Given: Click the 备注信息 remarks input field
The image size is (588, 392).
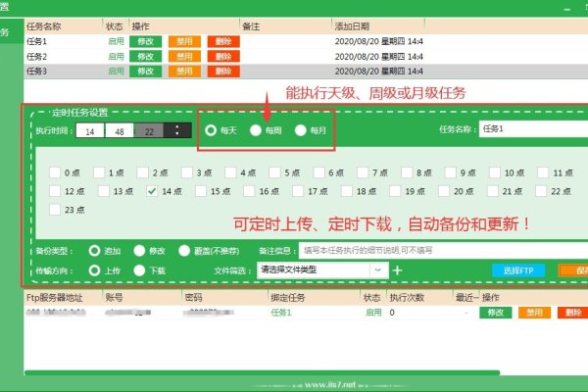Looking at the screenshot, I should point(443,250).
